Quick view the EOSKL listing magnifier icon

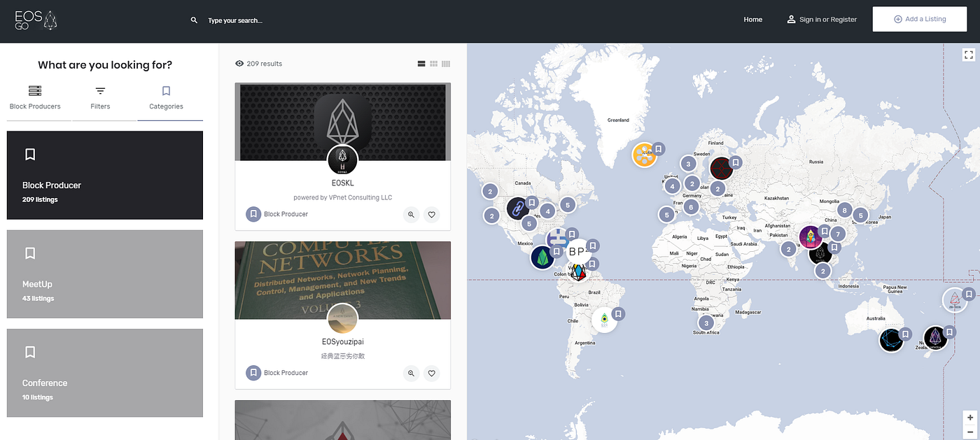(x=412, y=215)
